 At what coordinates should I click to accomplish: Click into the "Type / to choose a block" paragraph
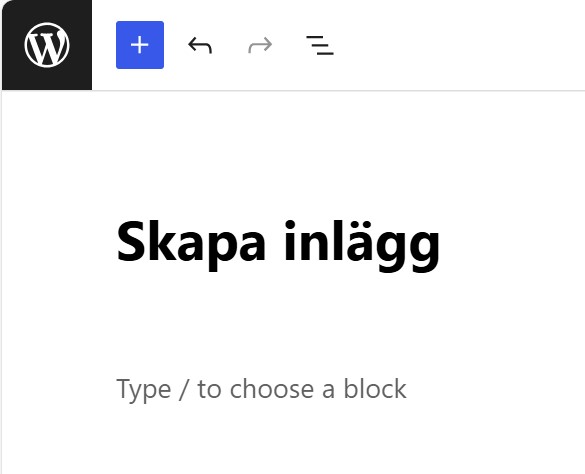click(261, 389)
